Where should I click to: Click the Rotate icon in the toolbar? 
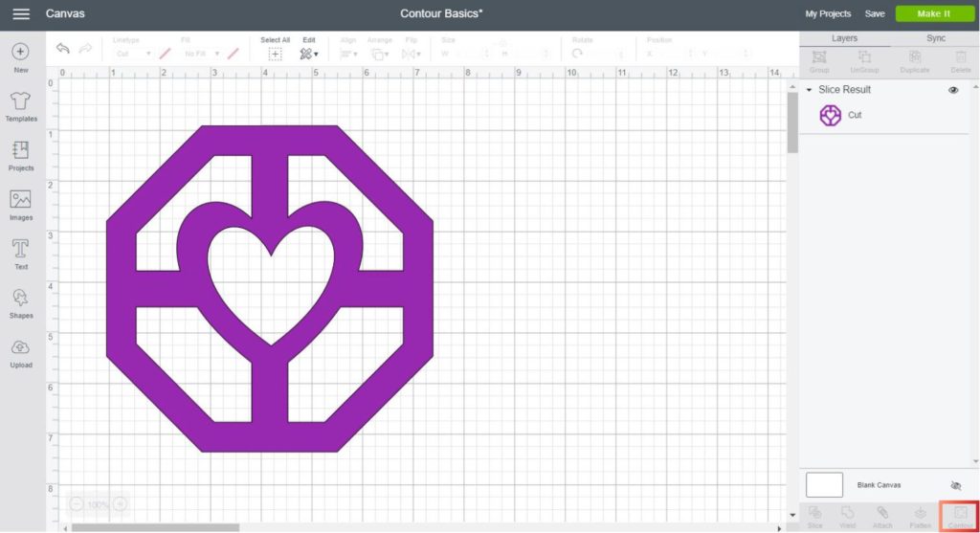tap(577, 54)
